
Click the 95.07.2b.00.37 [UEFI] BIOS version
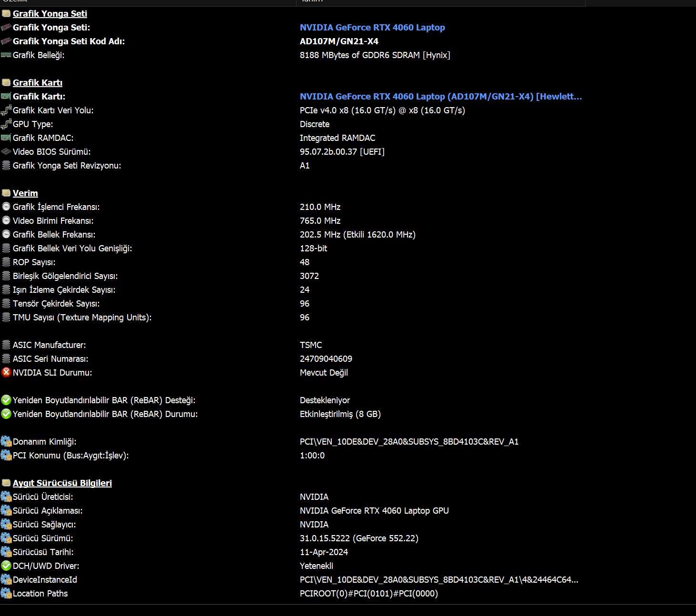[x=342, y=152]
